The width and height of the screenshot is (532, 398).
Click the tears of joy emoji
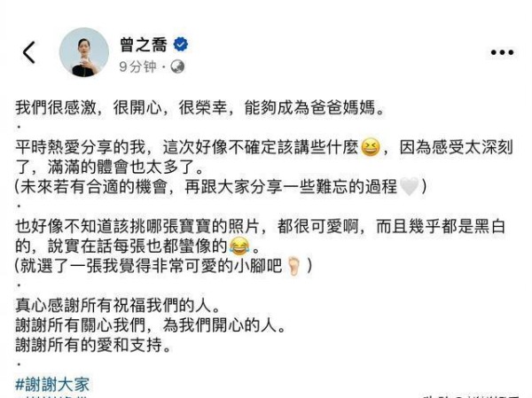pos(239,246)
